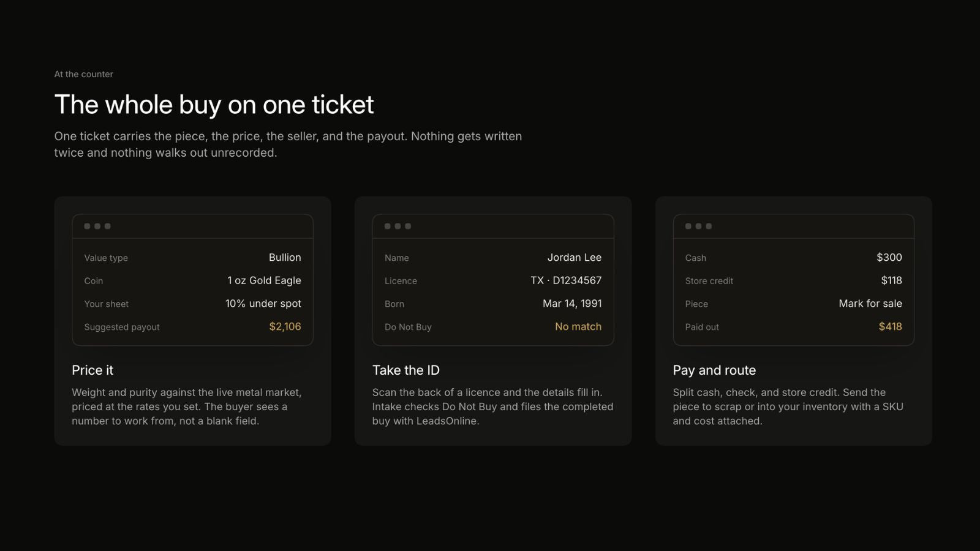
Task: Click the 10% under spot value
Action: click(x=263, y=304)
